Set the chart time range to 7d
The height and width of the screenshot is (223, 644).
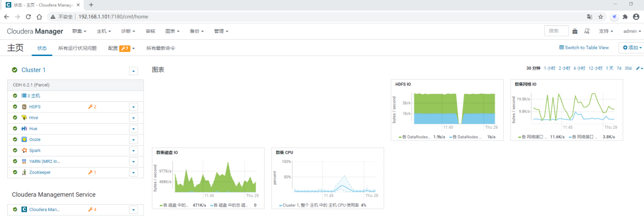(x=619, y=68)
